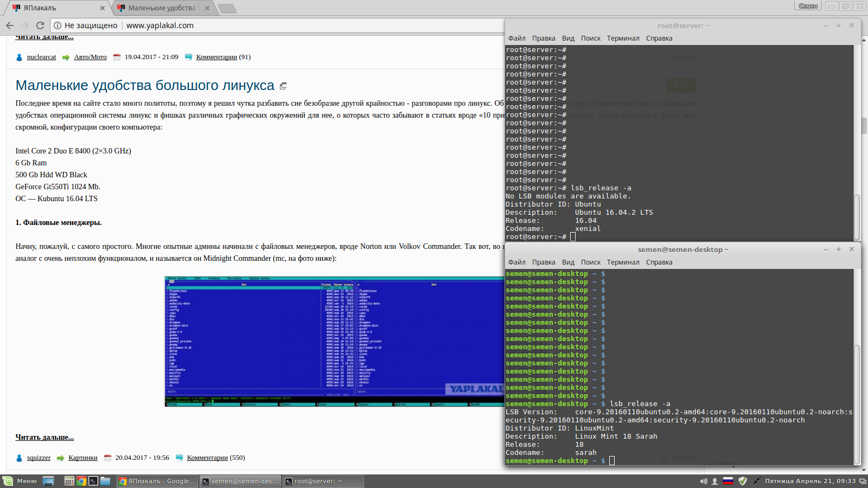This screenshot has height=488, width=868.
Task: Click the window list icon at panel end
Action: pos(863,481)
